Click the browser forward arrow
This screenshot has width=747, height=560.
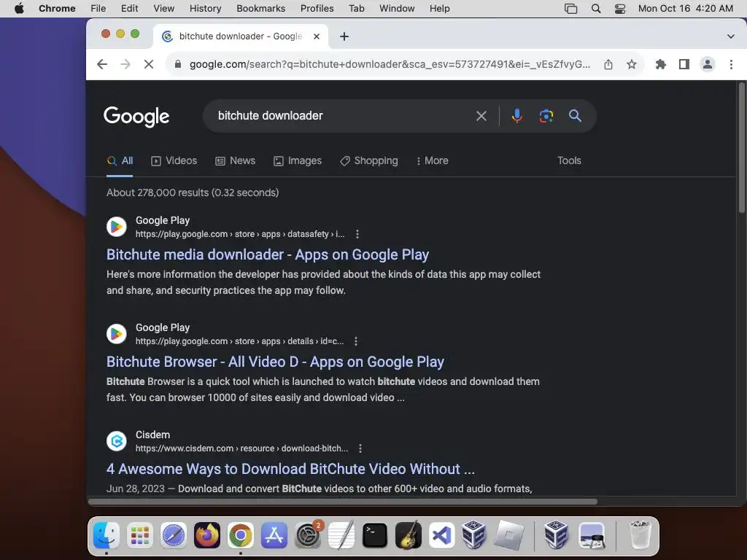pos(125,64)
